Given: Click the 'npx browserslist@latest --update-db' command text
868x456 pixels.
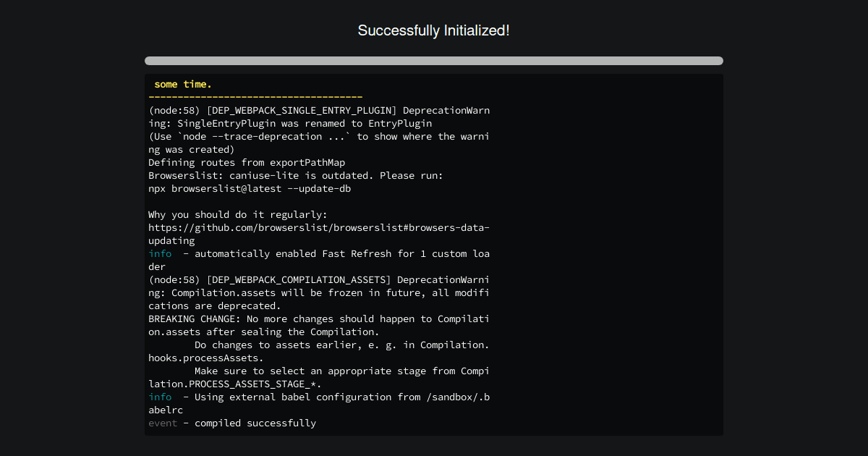Looking at the screenshot, I should (x=250, y=188).
